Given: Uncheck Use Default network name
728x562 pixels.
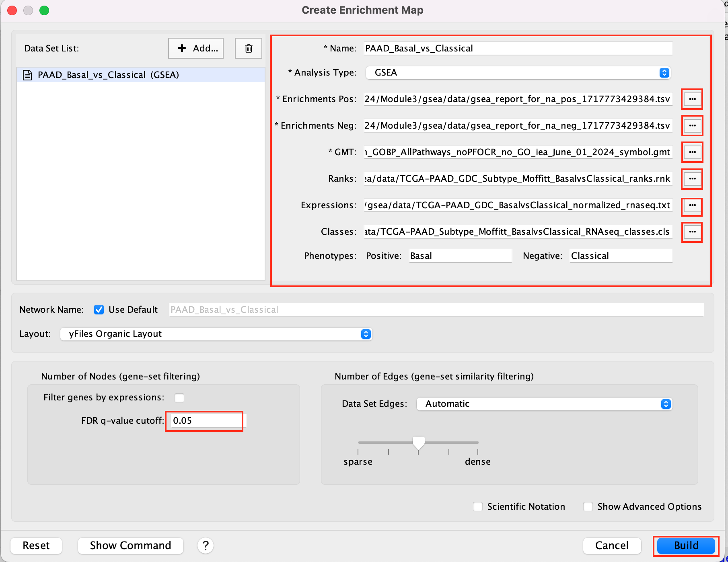Looking at the screenshot, I should (x=99, y=310).
